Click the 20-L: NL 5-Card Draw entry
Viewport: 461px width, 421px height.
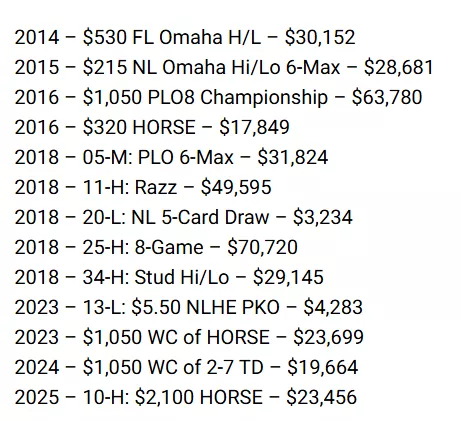(184, 217)
